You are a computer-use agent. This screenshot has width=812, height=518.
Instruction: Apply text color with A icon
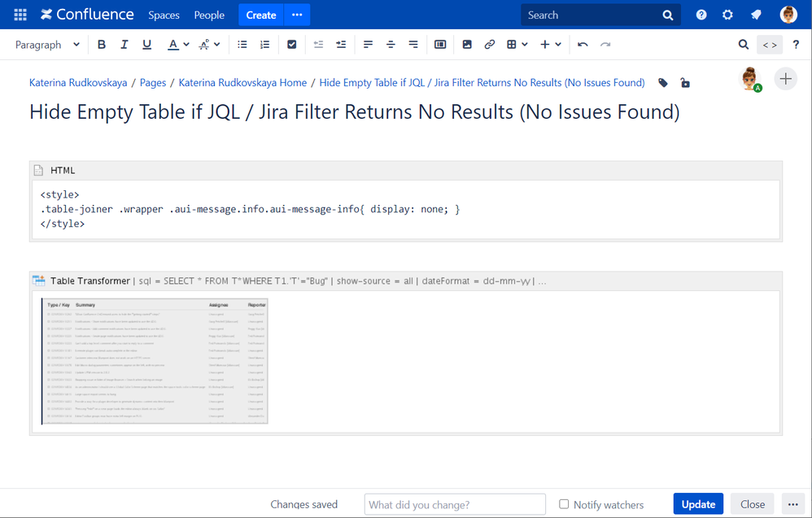(173, 45)
